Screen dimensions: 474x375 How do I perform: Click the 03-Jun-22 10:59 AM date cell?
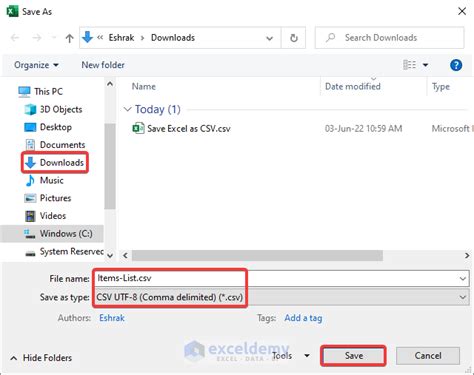[364, 128]
